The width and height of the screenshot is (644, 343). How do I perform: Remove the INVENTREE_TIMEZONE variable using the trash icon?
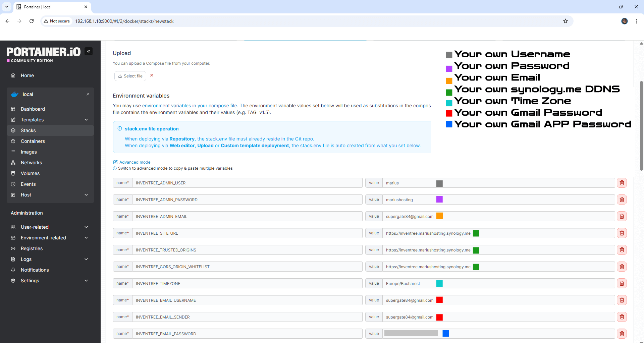(622, 284)
